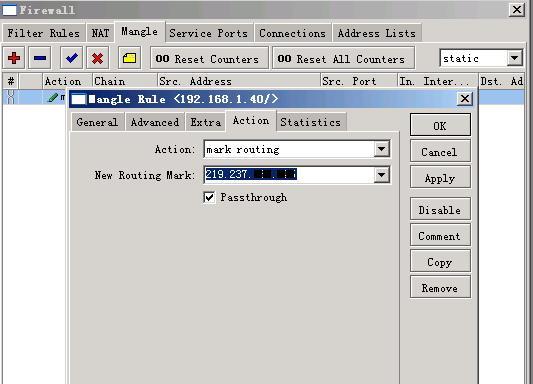Click the Reset All Counters button
Viewport: 533px width, 384px height.
(343, 58)
